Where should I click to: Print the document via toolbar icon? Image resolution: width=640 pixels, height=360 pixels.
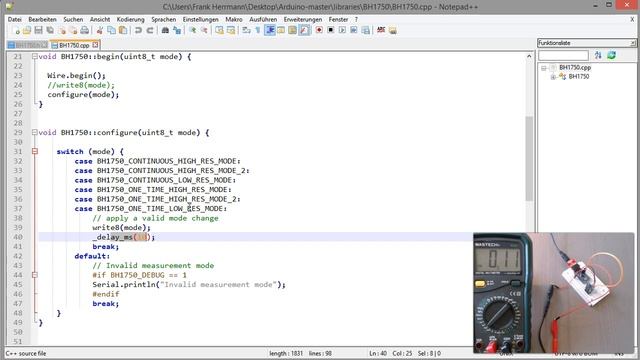pyautogui.click(x=84, y=30)
